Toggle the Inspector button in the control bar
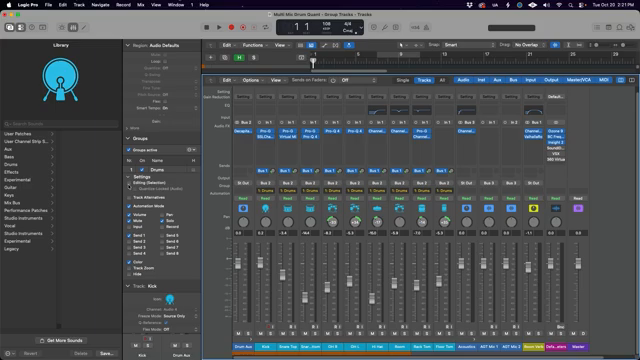640x360 pixels. point(21,27)
